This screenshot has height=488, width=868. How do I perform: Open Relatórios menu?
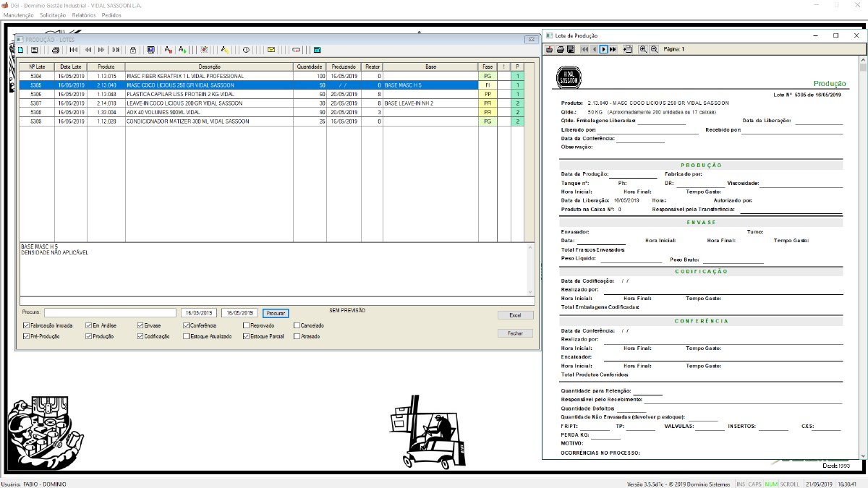click(84, 14)
